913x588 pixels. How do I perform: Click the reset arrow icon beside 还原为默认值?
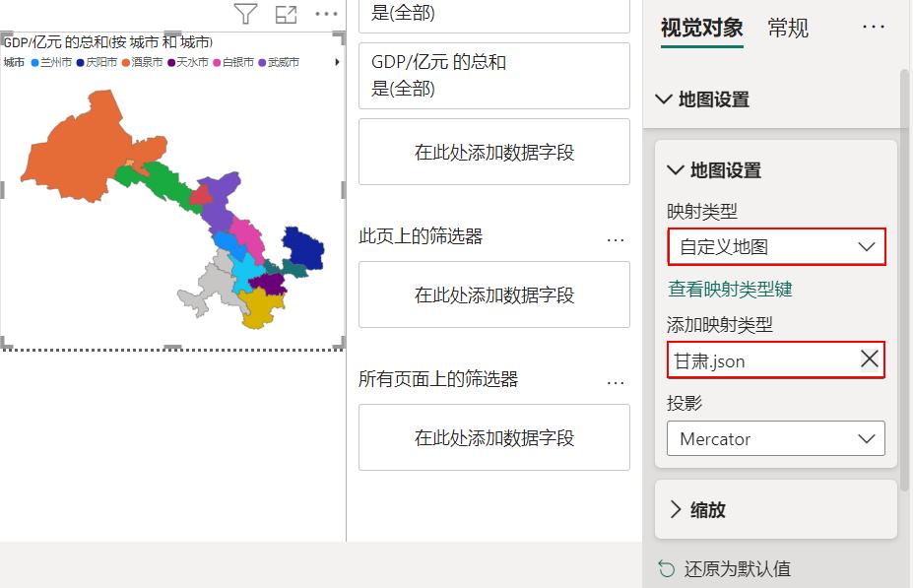tap(666, 569)
